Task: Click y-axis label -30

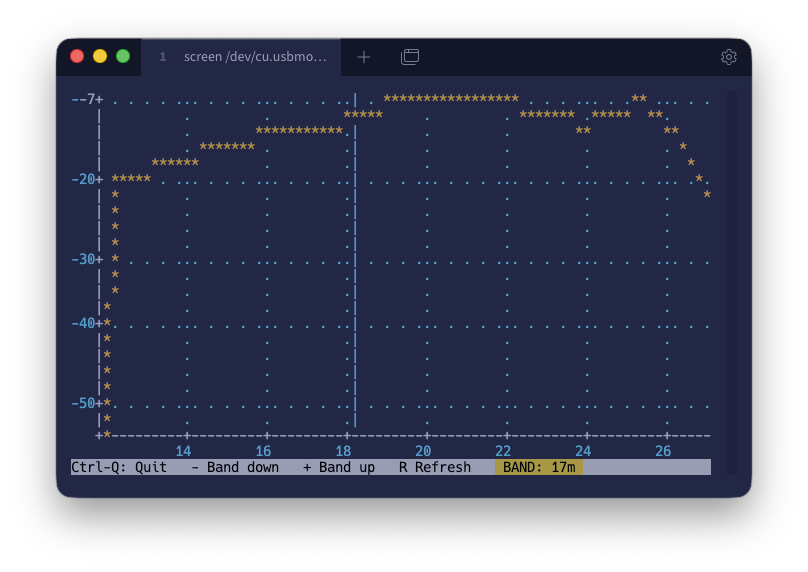Action: click(83, 259)
